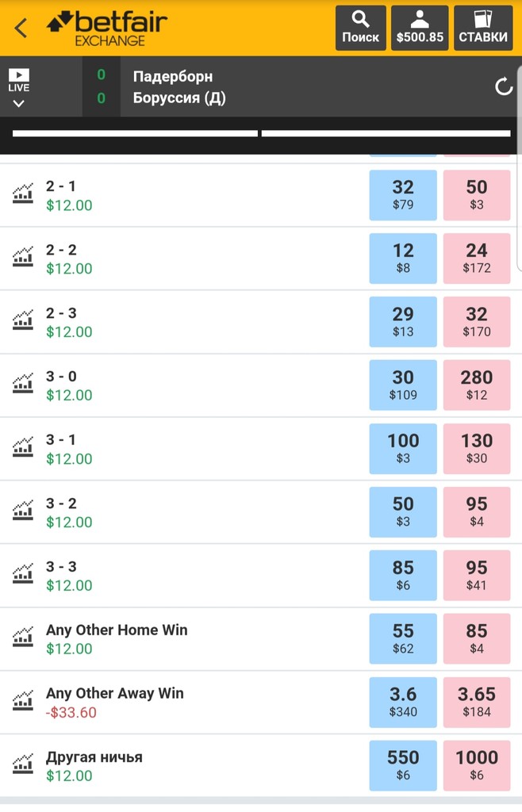The width and height of the screenshot is (522, 812).
Task: Back Any Other Away Win at 3.6
Action: click(403, 702)
